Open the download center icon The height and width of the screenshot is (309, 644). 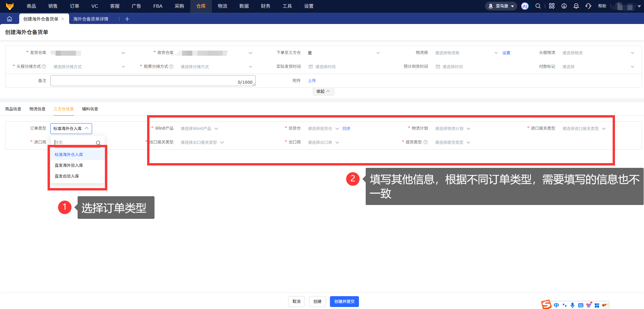pos(564,6)
